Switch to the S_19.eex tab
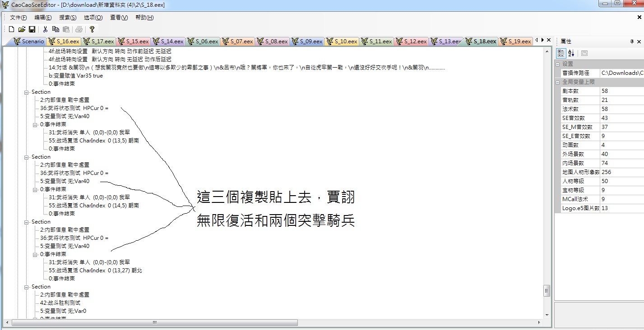This screenshot has width=644, height=330. coord(515,41)
